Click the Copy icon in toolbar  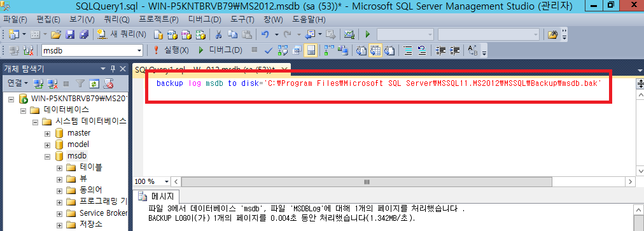pyautogui.click(x=233, y=34)
